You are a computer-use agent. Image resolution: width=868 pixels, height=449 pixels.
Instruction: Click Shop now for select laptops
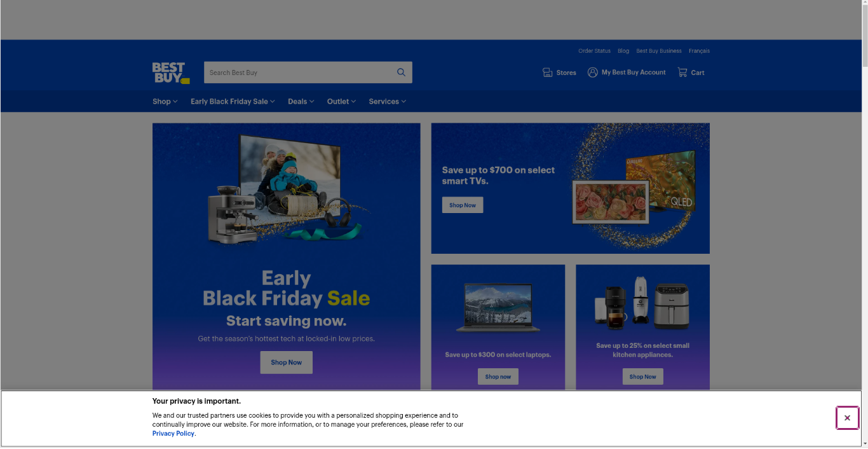tap(498, 376)
